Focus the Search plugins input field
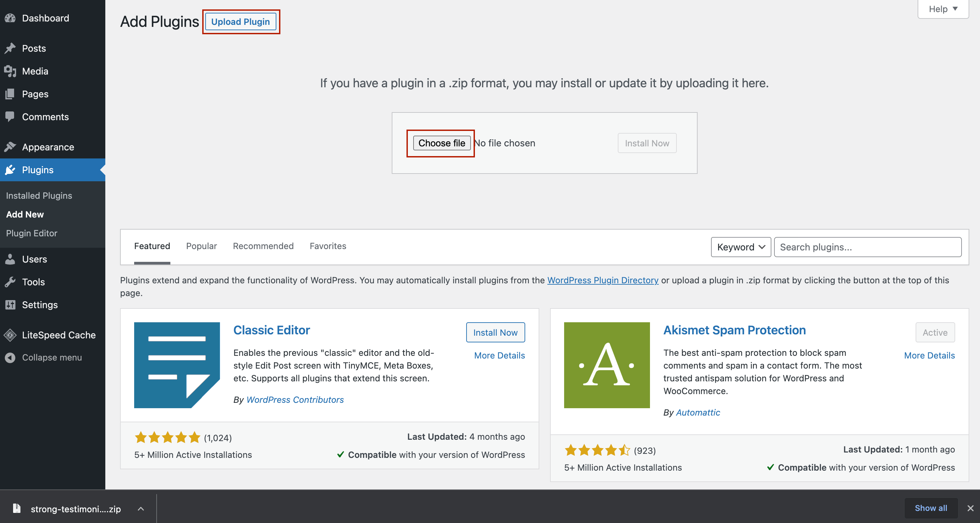Image resolution: width=980 pixels, height=523 pixels. pos(867,247)
